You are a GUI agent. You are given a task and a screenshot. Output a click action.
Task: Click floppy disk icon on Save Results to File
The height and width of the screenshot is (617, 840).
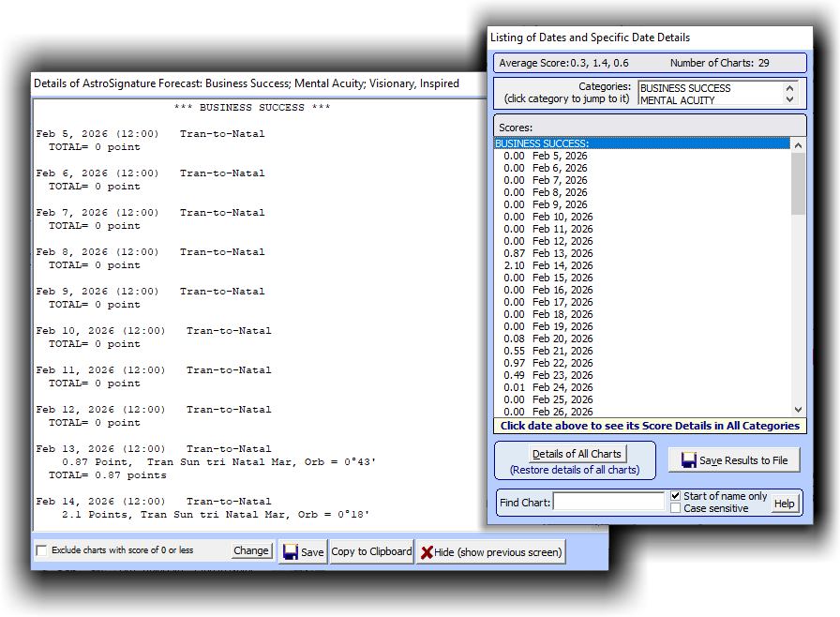(689, 460)
